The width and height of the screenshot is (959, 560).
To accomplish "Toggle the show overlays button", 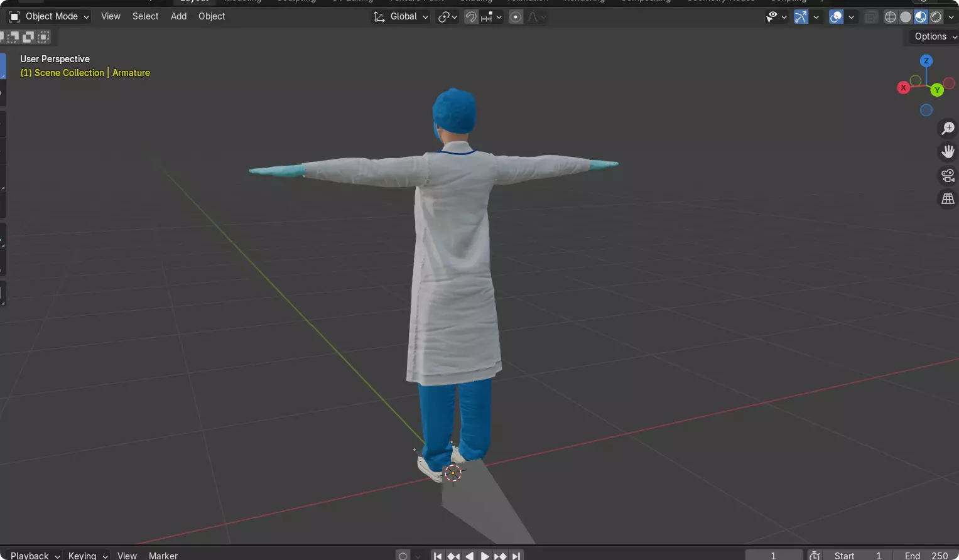I will (x=836, y=17).
